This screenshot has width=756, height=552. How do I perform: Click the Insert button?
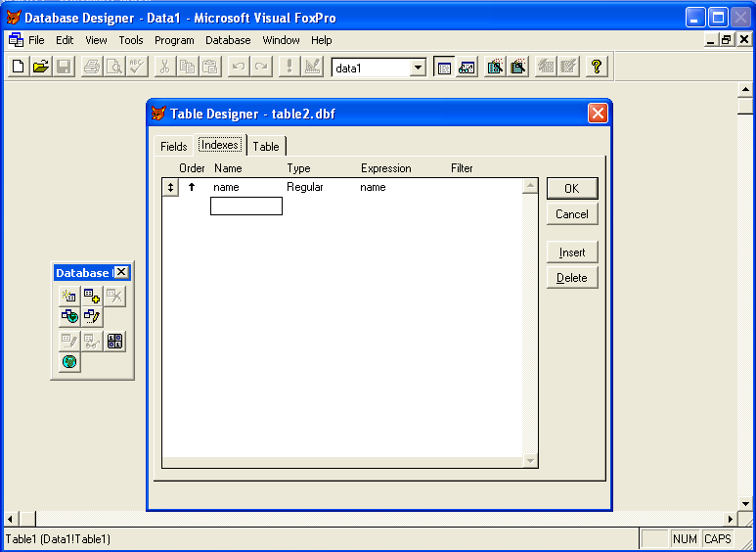572,252
